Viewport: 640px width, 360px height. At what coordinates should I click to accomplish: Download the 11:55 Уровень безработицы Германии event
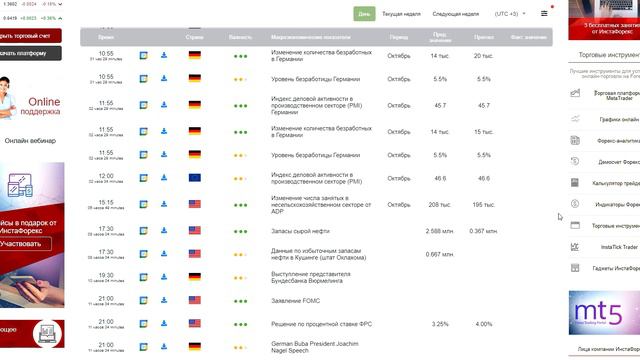click(164, 154)
